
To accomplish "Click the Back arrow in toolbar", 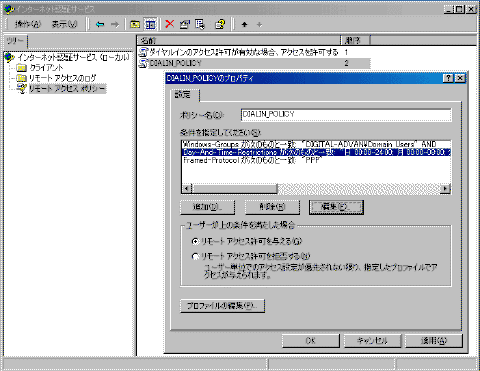I will (100, 24).
